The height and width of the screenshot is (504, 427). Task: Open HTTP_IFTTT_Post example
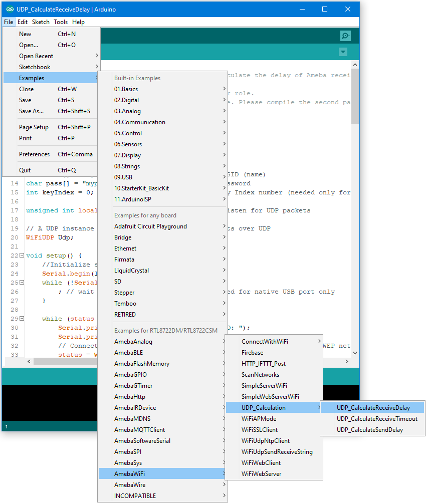[274, 364]
